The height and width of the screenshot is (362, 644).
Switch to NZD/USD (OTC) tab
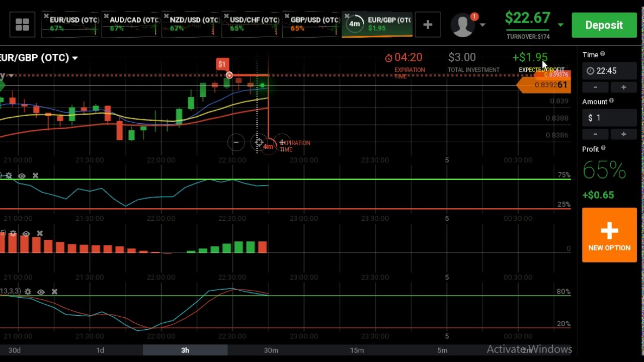pos(191,25)
